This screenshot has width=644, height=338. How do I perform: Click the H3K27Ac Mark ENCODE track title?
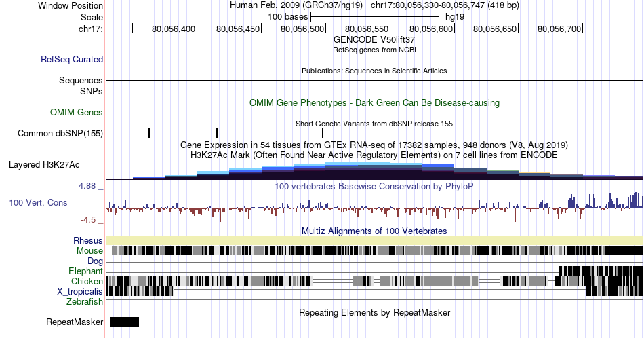[374, 155]
